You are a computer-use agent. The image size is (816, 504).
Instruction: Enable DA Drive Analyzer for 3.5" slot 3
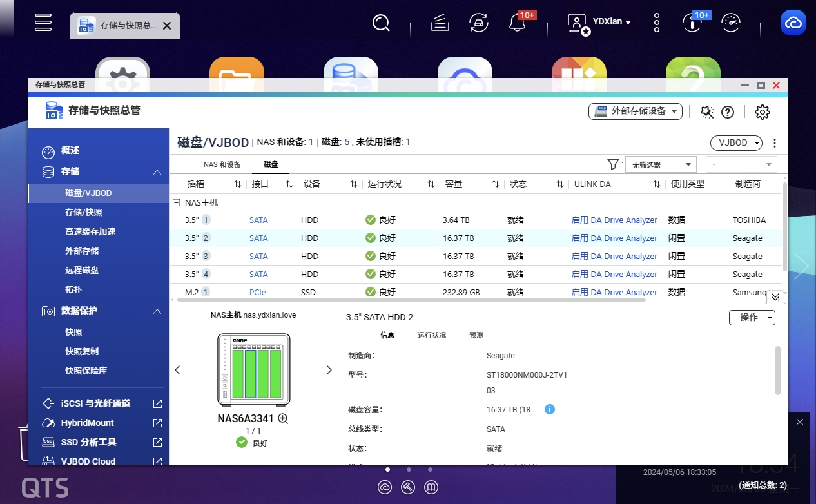coord(614,257)
